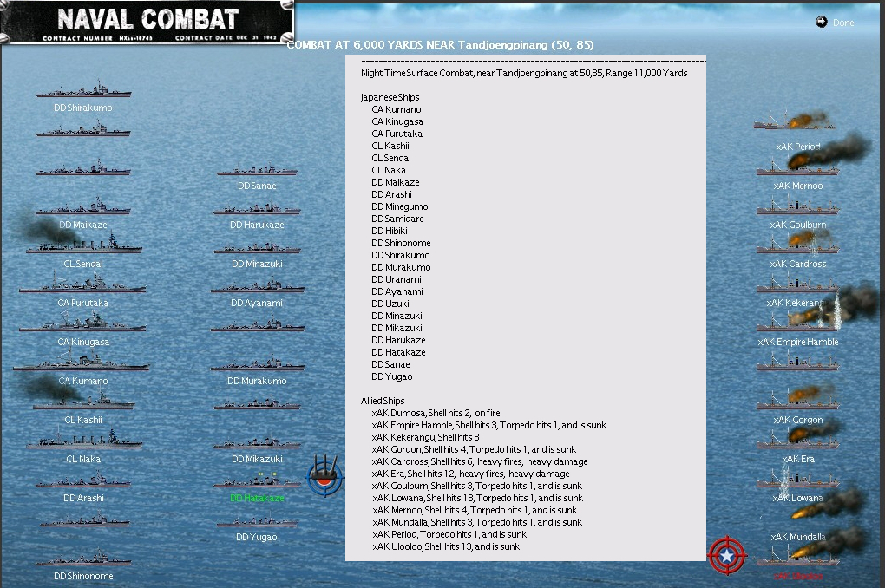Click DD Samidare in the report list
Viewport: 885px width, 588px height.
397,219
